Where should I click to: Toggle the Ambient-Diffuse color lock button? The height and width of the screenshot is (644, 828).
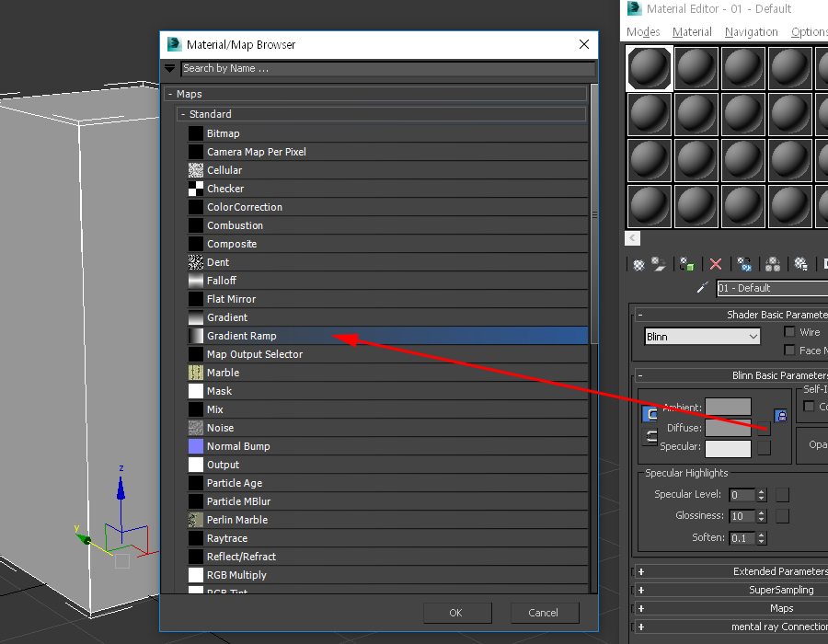point(651,415)
